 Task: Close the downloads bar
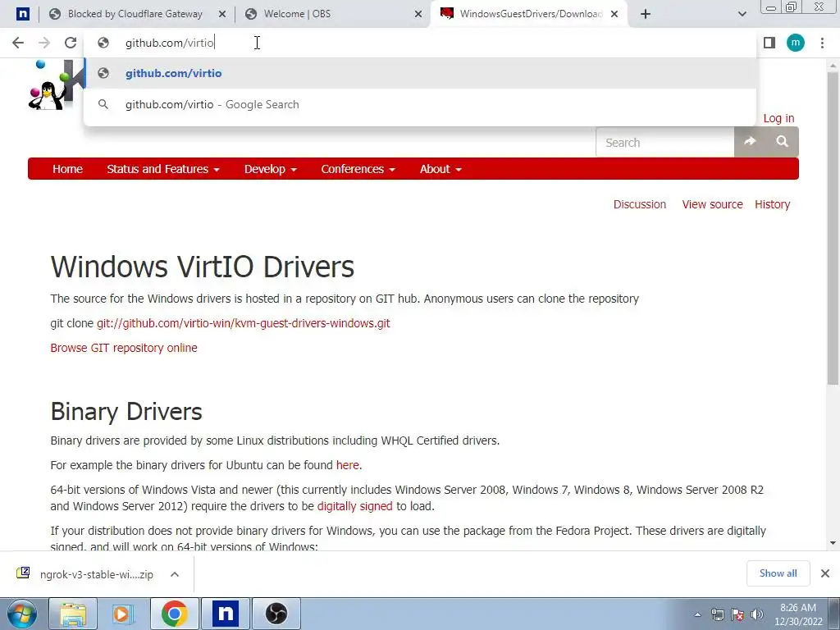[825, 573]
